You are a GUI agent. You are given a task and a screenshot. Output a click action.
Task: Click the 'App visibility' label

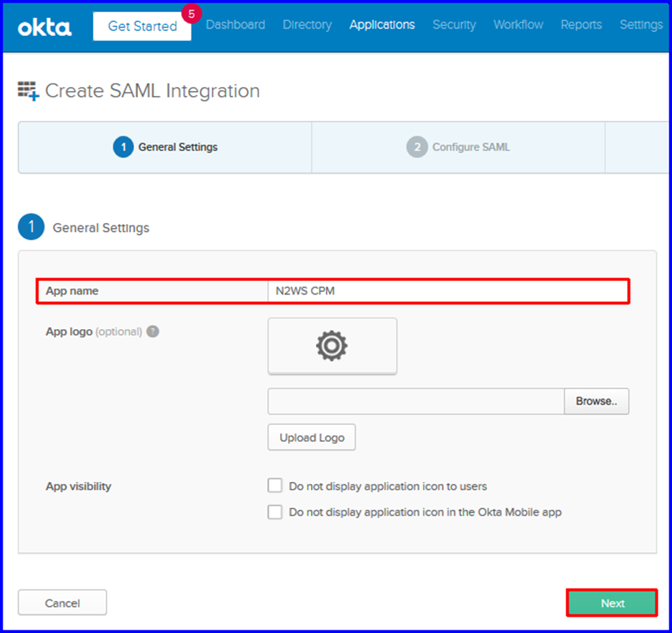tap(79, 486)
